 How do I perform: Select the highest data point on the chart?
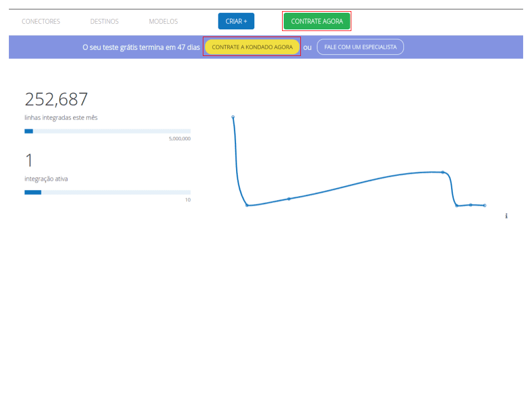pyautogui.click(x=233, y=117)
